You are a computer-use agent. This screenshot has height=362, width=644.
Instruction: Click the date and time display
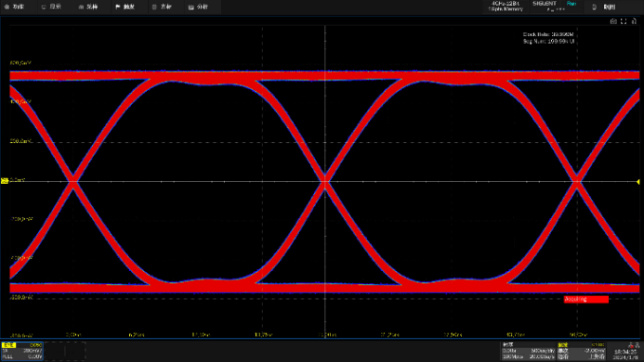tap(625, 355)
